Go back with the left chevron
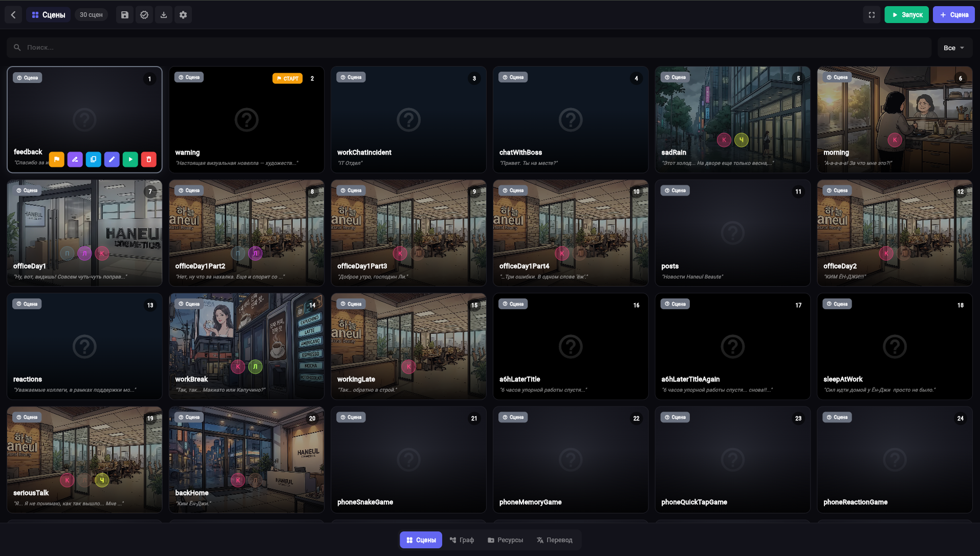980x556 pixels. 13,15
